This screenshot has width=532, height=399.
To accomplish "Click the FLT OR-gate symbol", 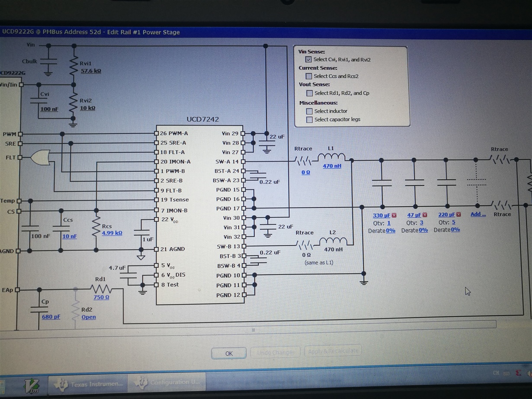I will (x=41, y=157).
